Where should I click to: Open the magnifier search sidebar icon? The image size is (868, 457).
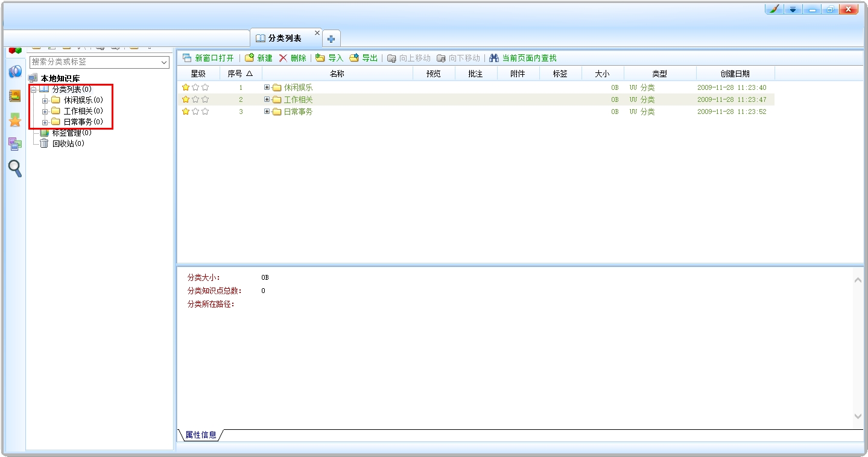coord(15,168)
